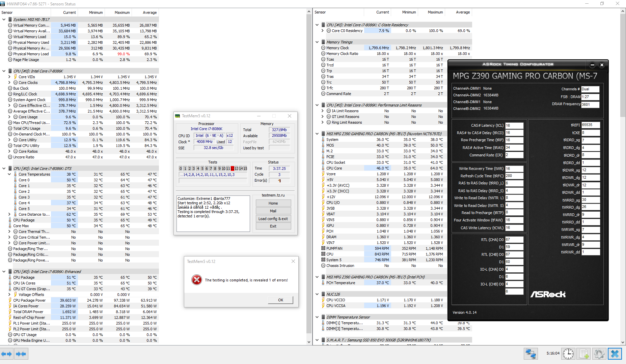
Task: Expand the Core Usage row
Action: click(9, 117)
